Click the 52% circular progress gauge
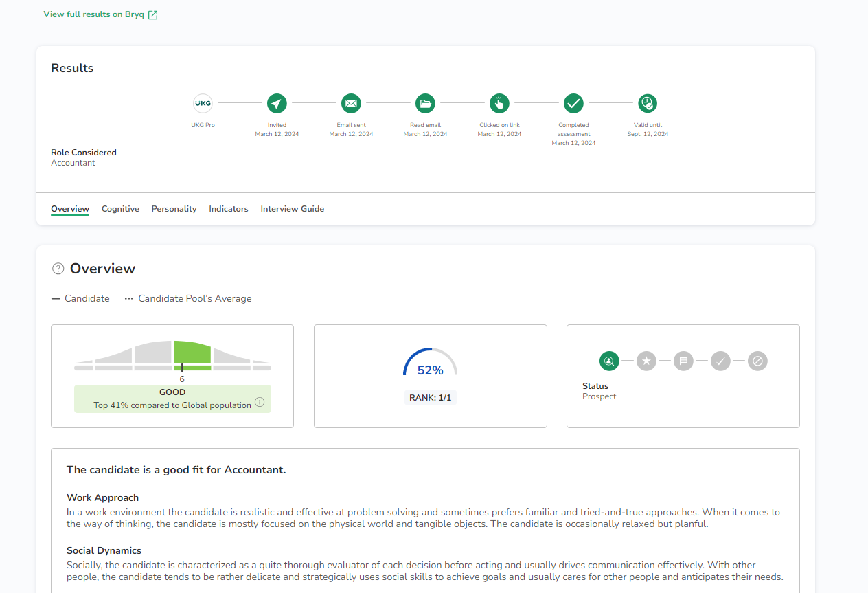This screenshot has height=593, width=868. pos(430,364)
